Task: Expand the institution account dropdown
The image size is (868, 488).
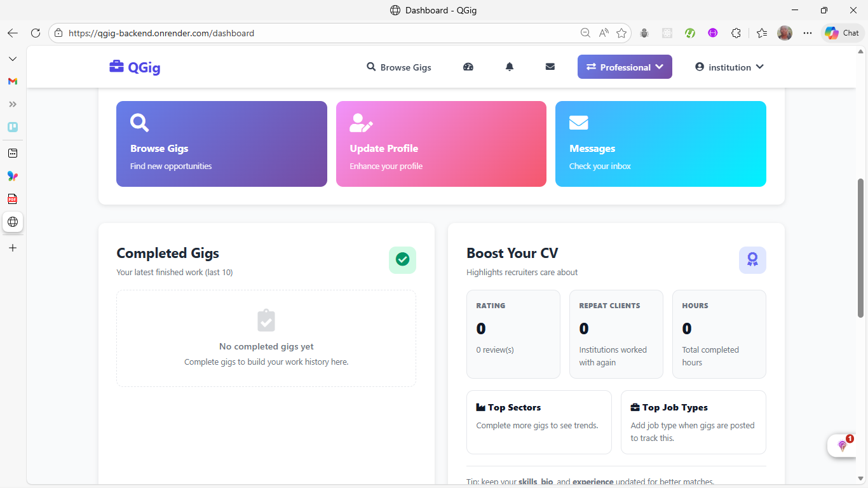Action: (x=729, y=67)
